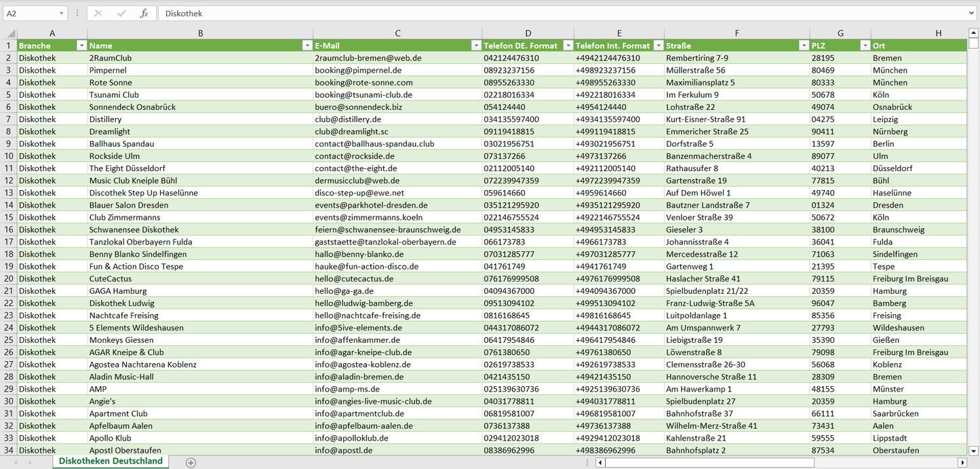
Task: Click the Cancel X icon in formula bar
Action: click(x=98, y=14)
